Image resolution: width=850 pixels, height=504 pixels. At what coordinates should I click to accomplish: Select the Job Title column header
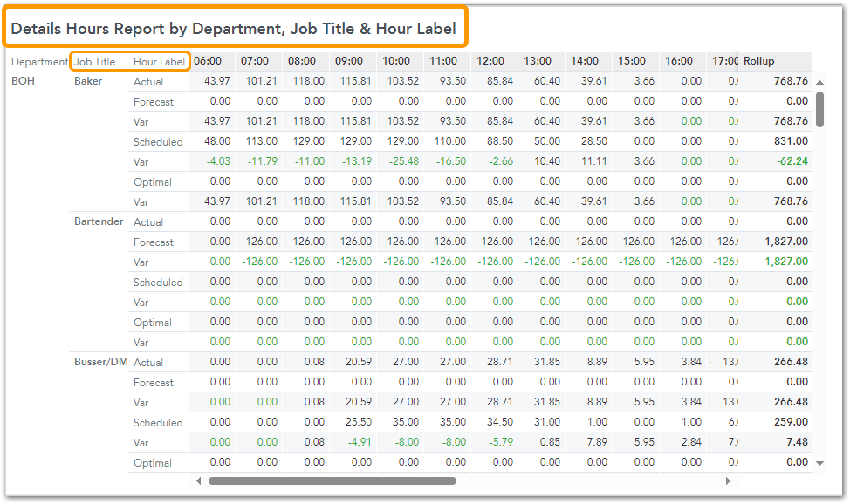click(x=95, y=62)
